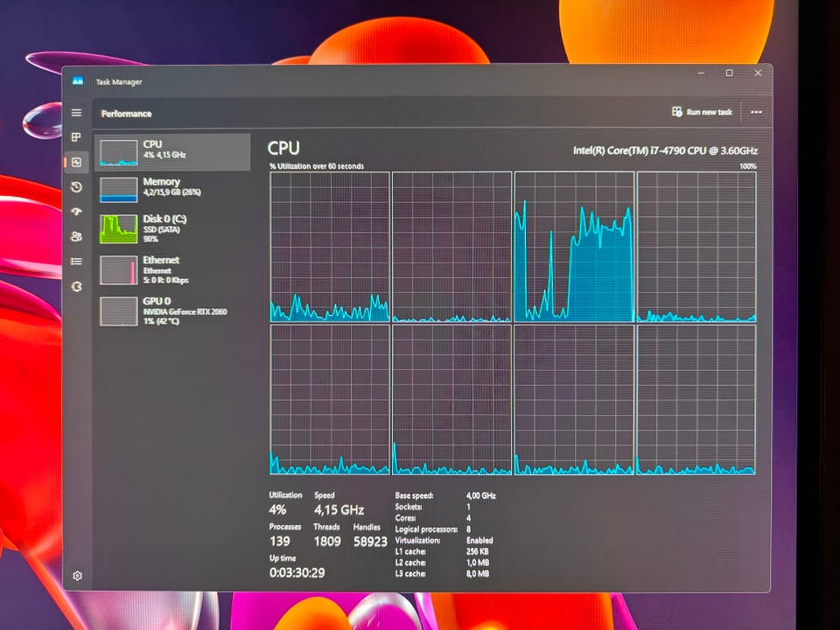
Task: Select the GPU 0 NVIDIA GeForce entry
Action: tap(172, 311)
